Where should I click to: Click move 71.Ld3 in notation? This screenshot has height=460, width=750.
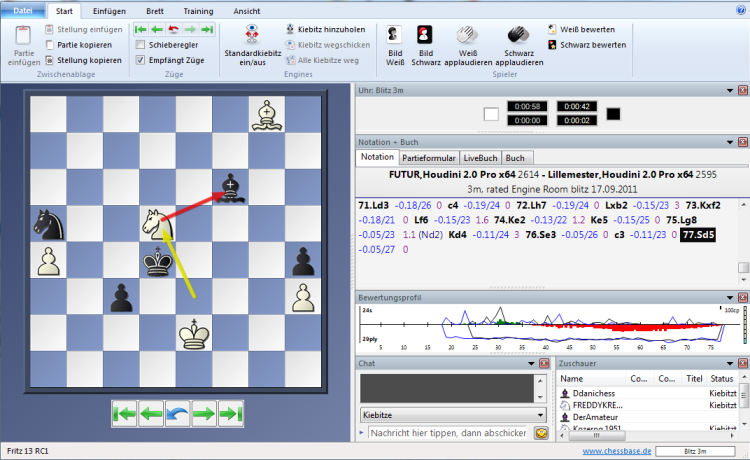pos(374,206)
